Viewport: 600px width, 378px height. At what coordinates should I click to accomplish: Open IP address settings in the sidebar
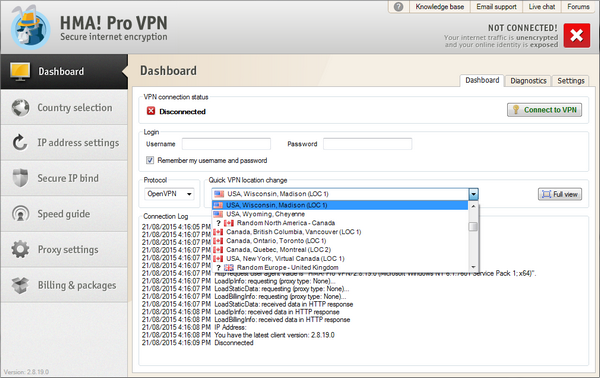click(x=64, y=143)
